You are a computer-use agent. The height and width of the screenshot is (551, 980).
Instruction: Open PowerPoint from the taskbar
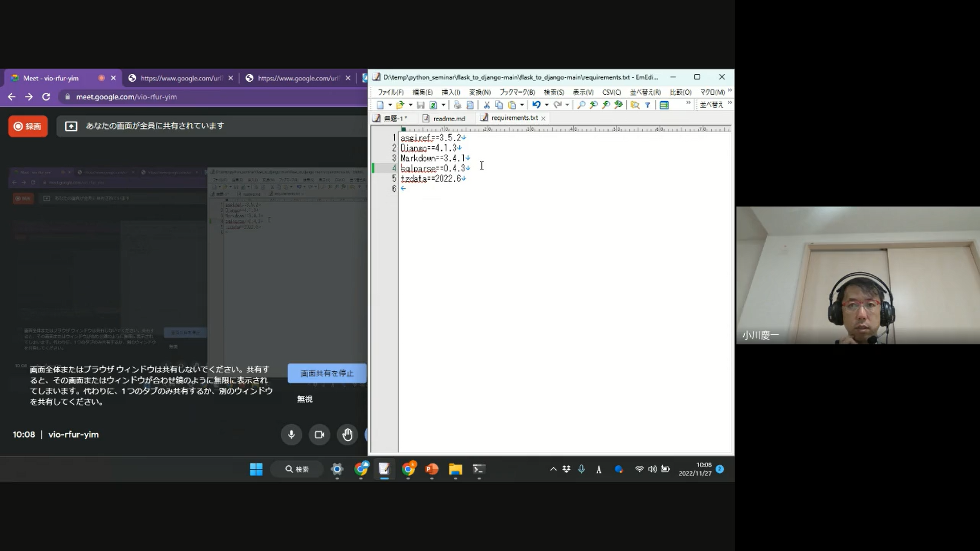432,469
